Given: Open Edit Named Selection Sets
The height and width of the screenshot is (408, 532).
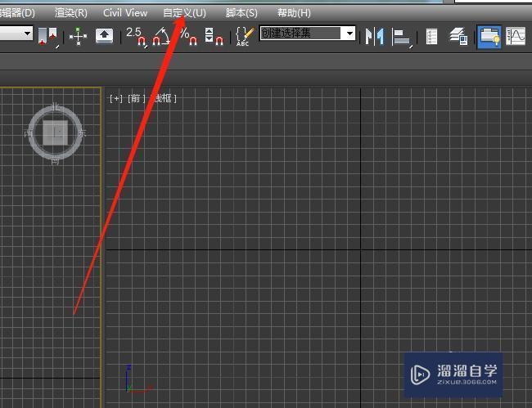Looking at the screenshot, I should 244,36.
